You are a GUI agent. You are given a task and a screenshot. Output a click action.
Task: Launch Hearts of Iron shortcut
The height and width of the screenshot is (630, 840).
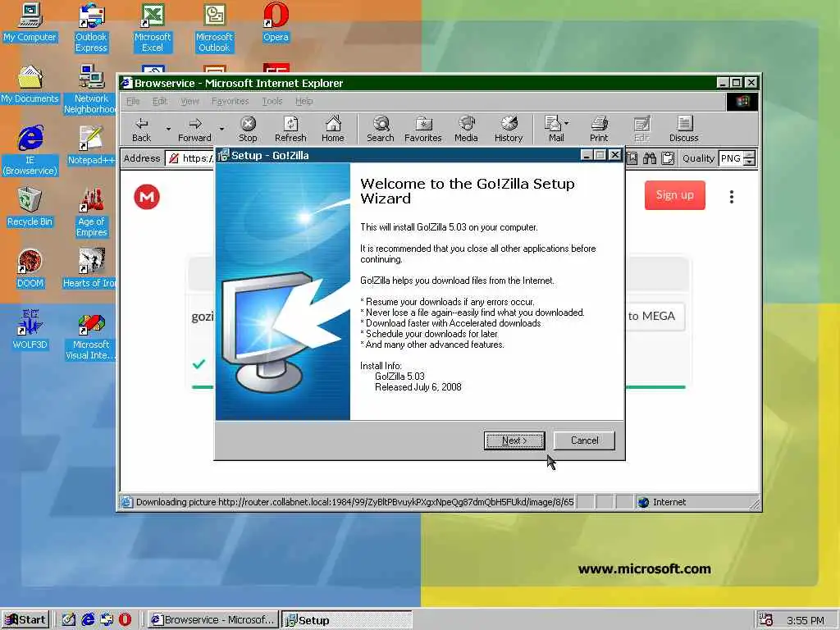(90, 269)
